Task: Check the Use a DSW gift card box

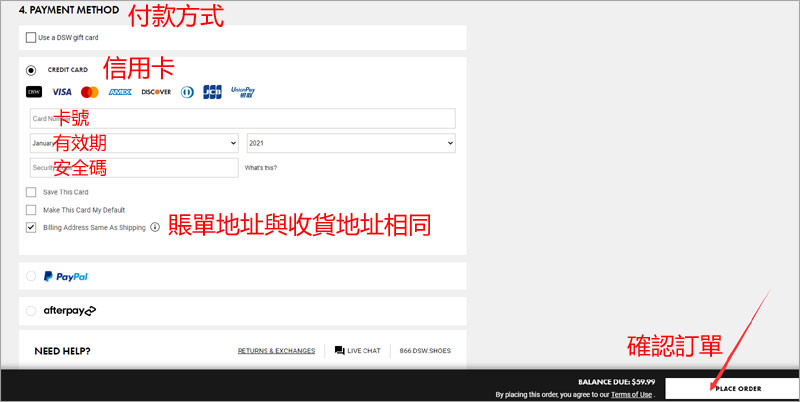Action: point(31,38)
